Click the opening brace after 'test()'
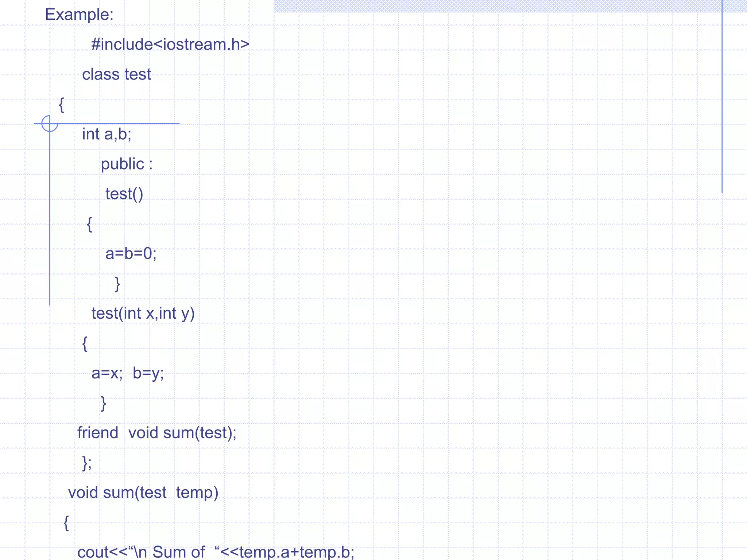This screenshot has height=560, width=747. [x=89, y=224]
